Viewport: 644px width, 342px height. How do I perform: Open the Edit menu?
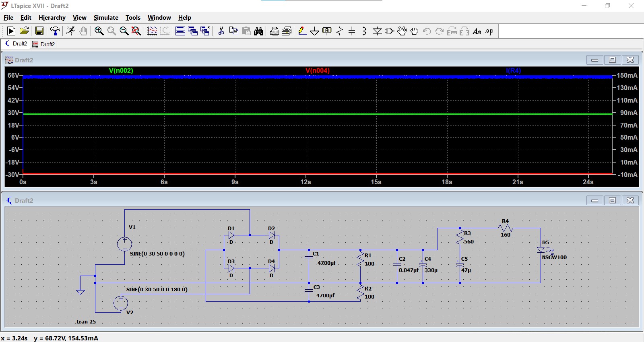(26, 18)
